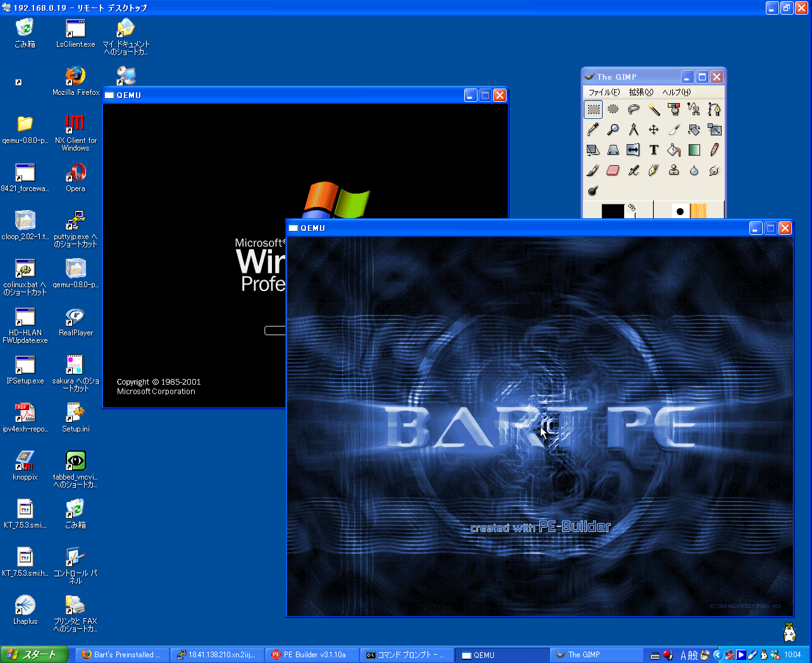Select the LsClient.exe desktop icon
Viewport: 812px width, 663px height.
(x=76, y=33)
